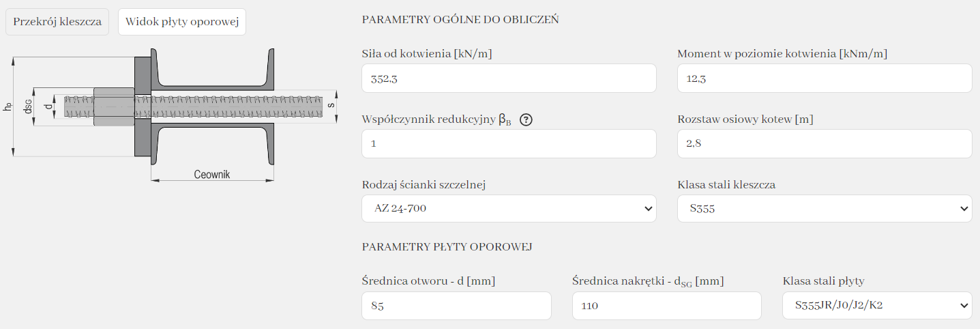
Task: Click the Parametry ogólne do obliczeń heading
Action: [x=460, y=20]
